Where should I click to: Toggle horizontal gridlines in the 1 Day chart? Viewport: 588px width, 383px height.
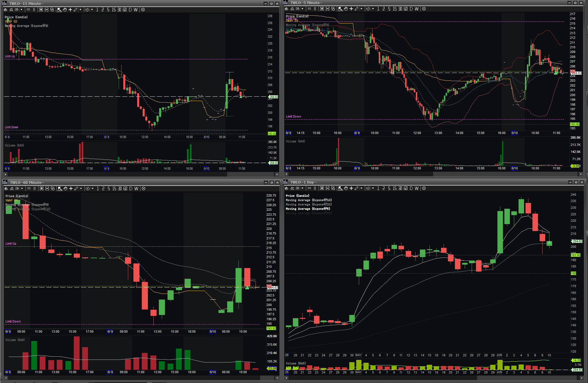click(309, 188)
